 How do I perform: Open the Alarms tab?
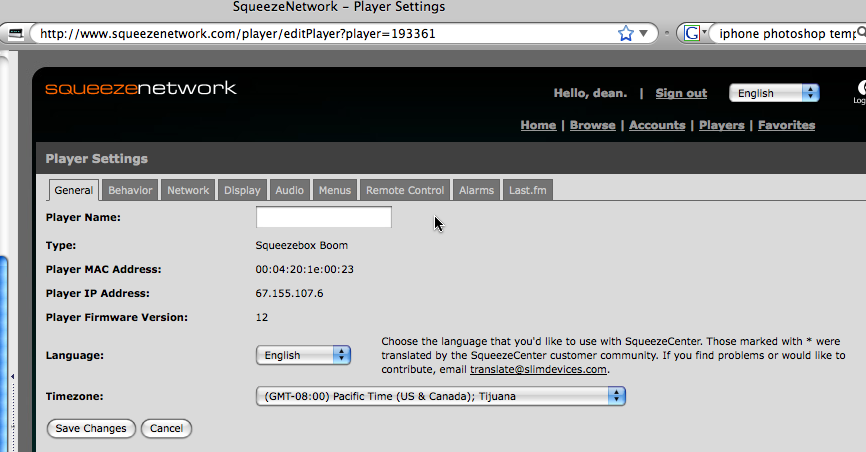click(476, 190)
